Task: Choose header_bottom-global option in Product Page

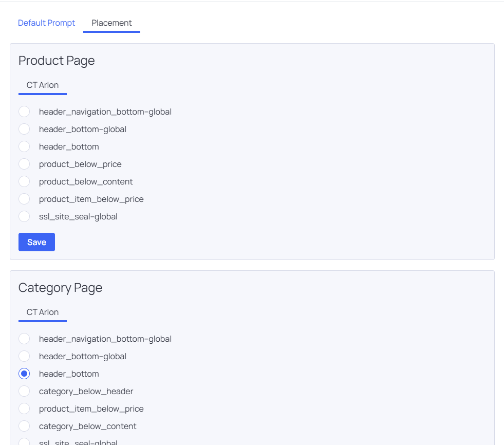Action: (24, 129)
